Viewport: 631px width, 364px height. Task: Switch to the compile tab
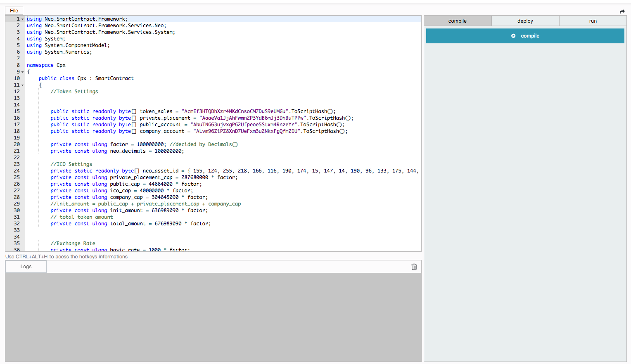[x=458, y=21]
